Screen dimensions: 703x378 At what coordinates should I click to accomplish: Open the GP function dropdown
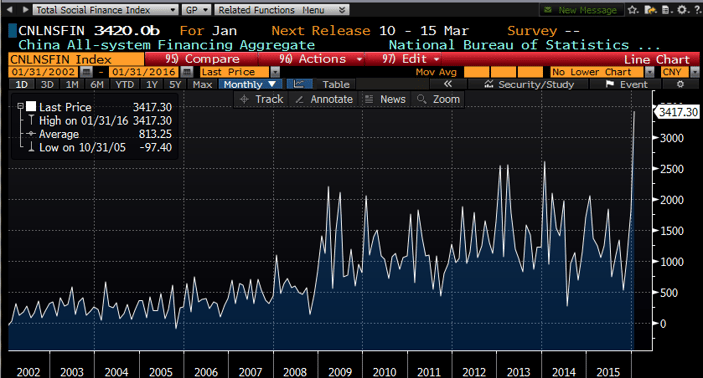(x=196, y=10)
